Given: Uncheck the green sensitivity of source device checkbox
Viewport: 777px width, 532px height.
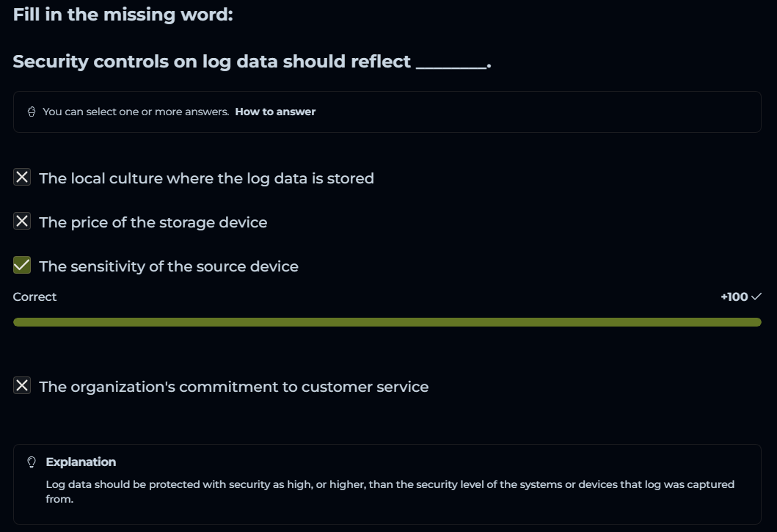Looking at the screenshot, I should tap(23, 266).
